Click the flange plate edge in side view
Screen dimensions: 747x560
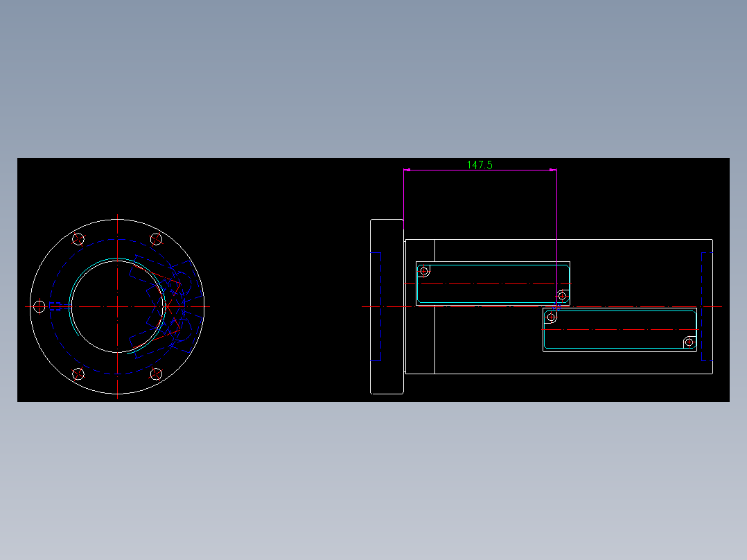coord(371,306)
